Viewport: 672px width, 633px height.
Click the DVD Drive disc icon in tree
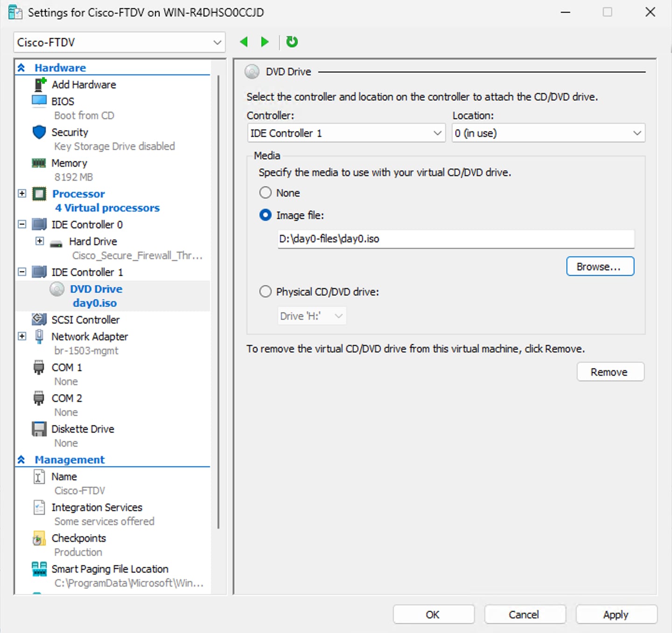point(57,289)
